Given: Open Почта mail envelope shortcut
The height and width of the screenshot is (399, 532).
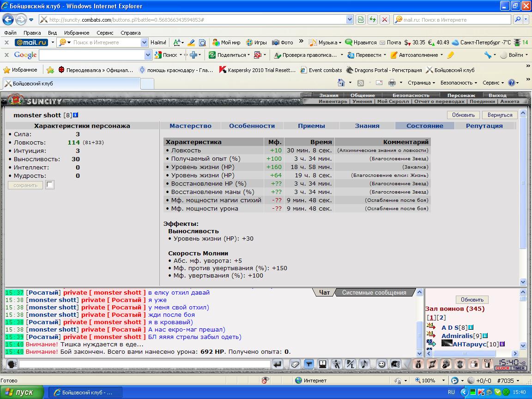Looking at the screenshot, I should pyautogui.click(x=390, y=42).
